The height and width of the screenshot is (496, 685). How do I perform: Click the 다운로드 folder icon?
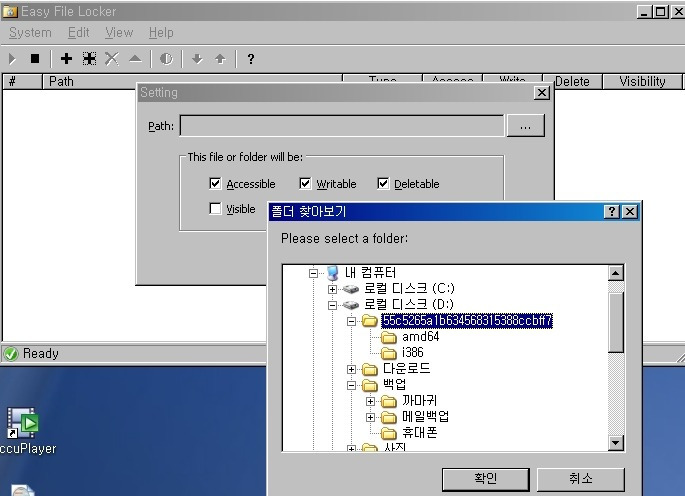tap(370, 369)
